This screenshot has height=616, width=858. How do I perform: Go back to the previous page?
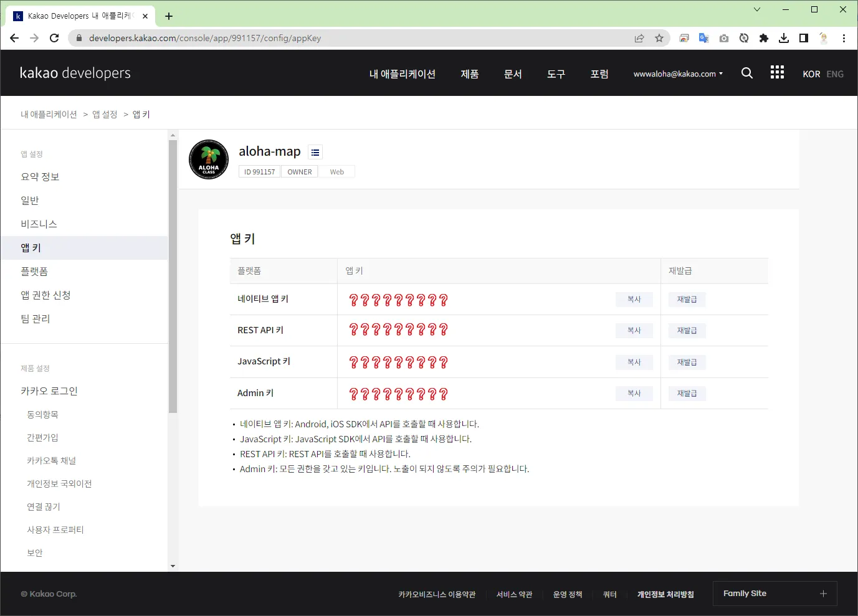[x=14, y=38]
